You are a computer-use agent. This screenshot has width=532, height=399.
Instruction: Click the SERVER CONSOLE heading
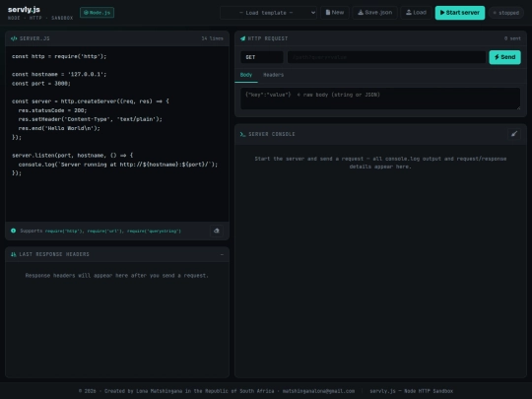click(272, 134)
